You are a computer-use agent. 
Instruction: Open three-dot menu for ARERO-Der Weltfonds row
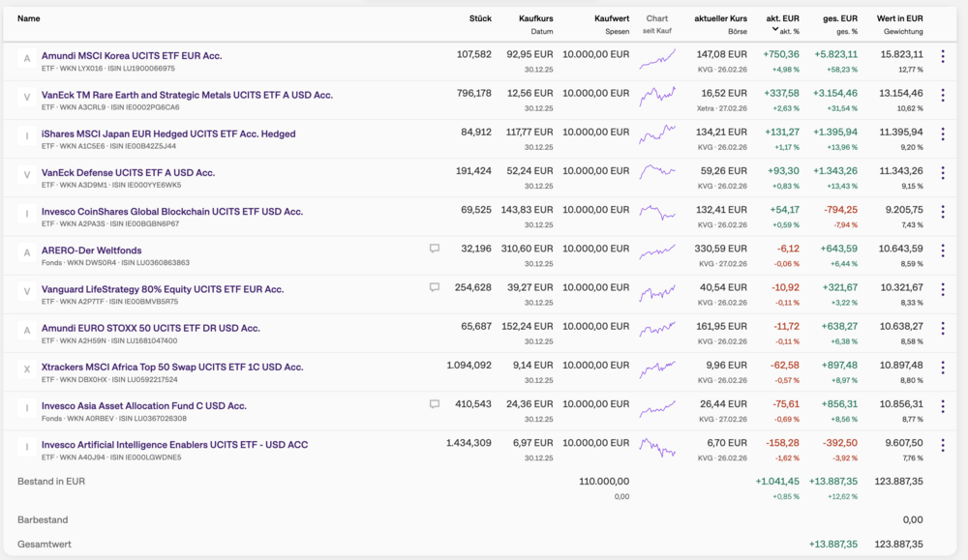click(942, 251)
